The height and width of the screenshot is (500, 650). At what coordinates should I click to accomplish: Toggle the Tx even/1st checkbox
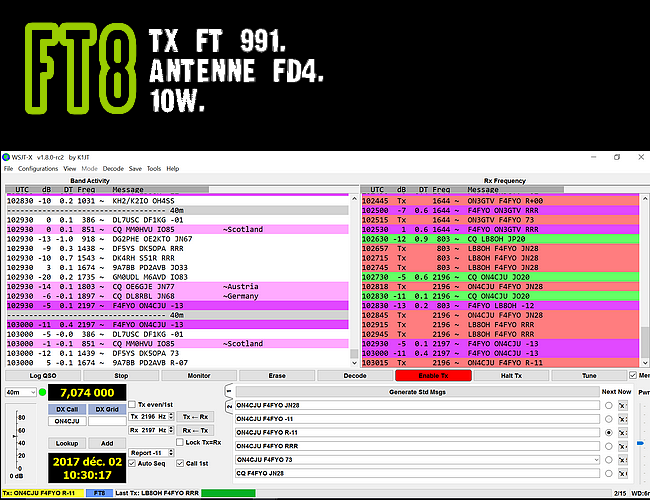[x=132, y=404]
